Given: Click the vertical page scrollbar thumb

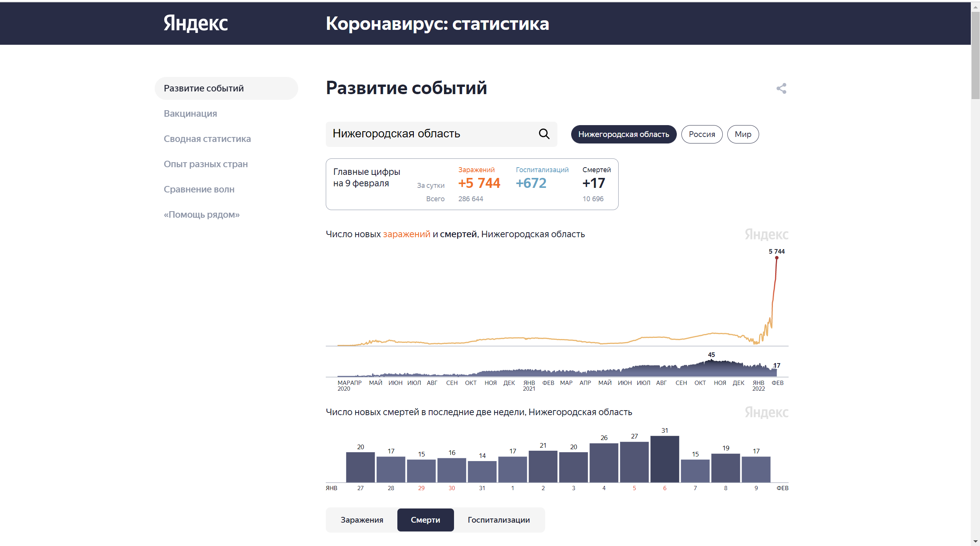Looking at the screenshot, I should [x=975, y=55].
